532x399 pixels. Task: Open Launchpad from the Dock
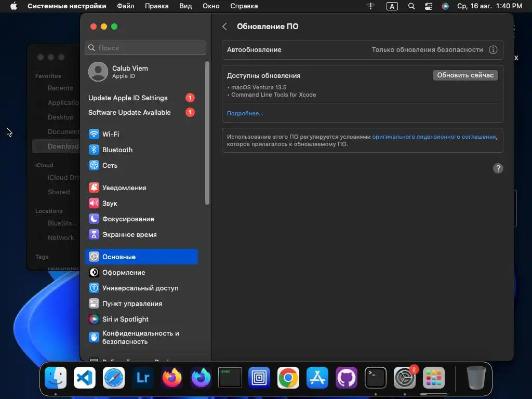point(433,378)
